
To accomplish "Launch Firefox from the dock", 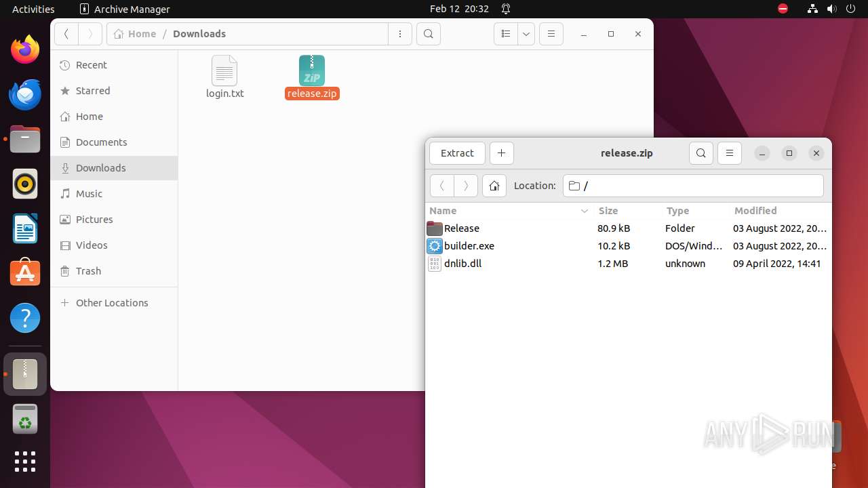I will 25,49.
